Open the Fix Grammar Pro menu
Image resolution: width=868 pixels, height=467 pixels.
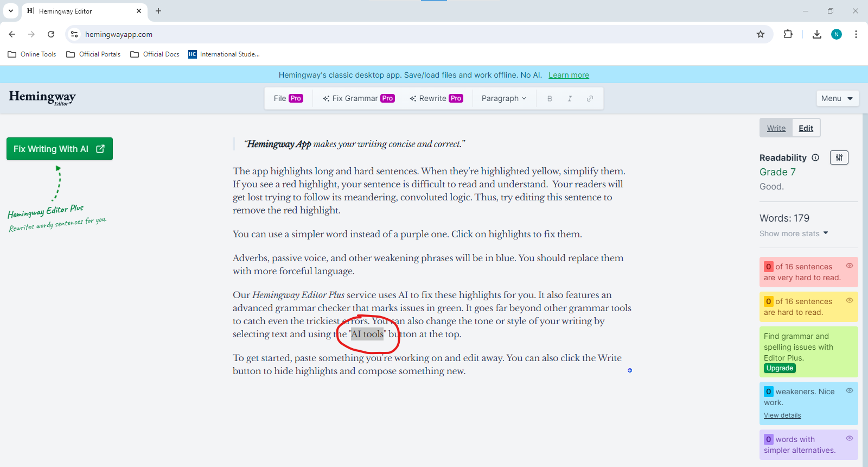(359, 98)
